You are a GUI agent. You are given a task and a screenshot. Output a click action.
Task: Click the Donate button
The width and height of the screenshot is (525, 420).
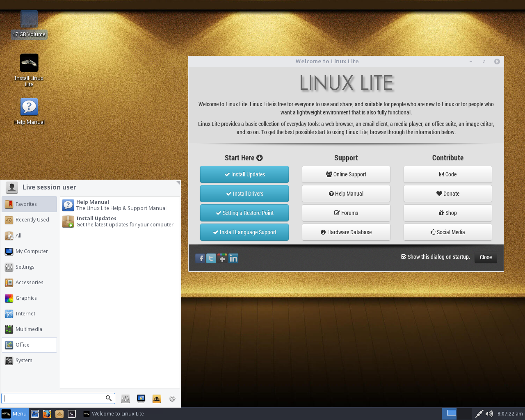pyautogui.click(x=448, y=194)
